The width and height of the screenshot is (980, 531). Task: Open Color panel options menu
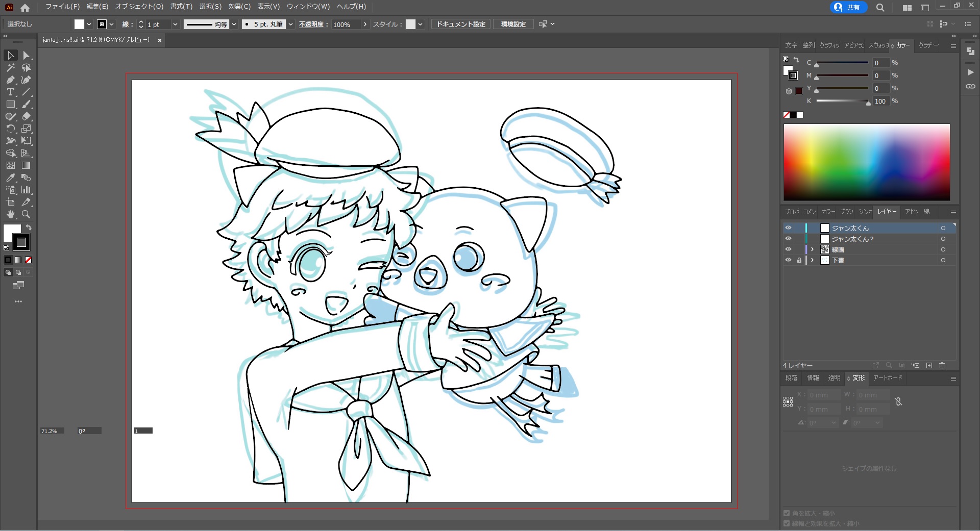coord(953,46)
